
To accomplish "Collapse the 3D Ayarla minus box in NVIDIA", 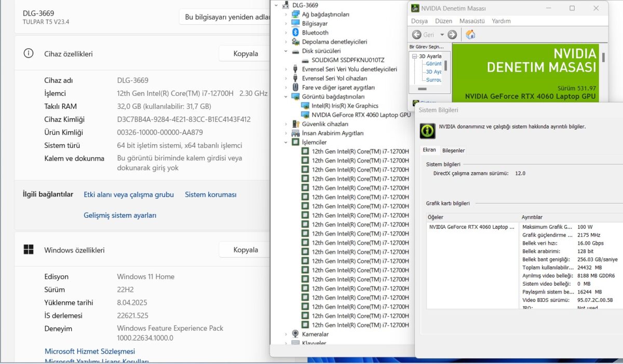I will (415, 56).
